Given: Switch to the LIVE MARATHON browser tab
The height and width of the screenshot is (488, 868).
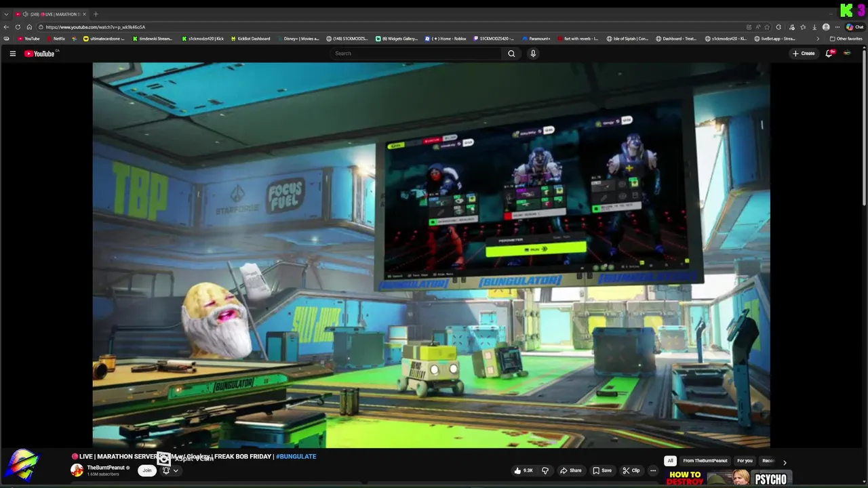Looking at the screenshot, I should (52, 14).
